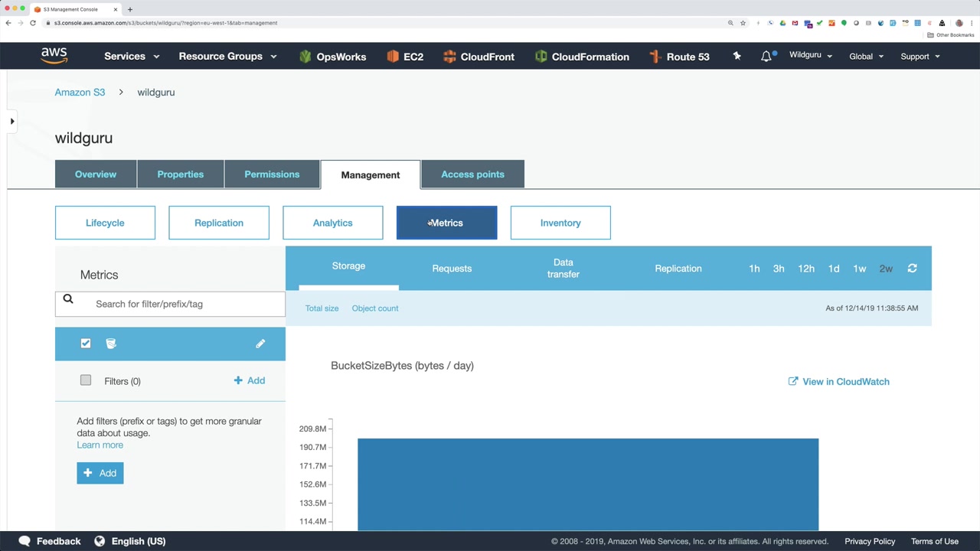Check the Filters (0) checkbox

point(86,380)
